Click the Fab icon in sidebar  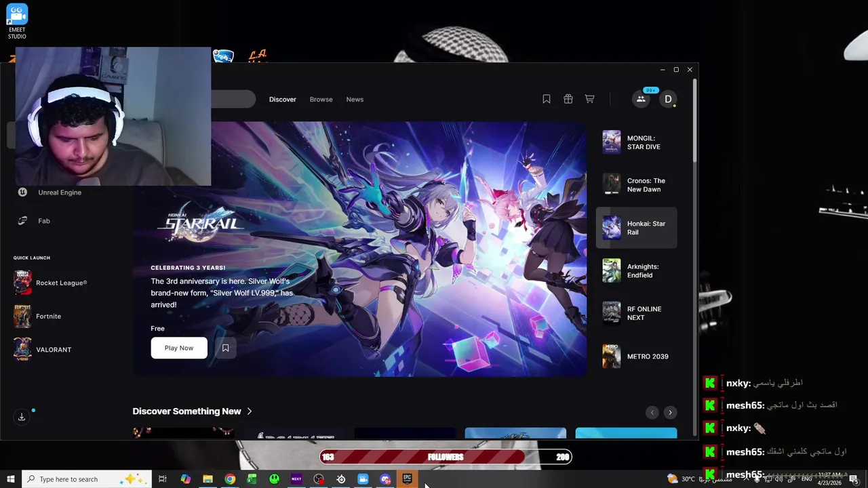[22, 221]
